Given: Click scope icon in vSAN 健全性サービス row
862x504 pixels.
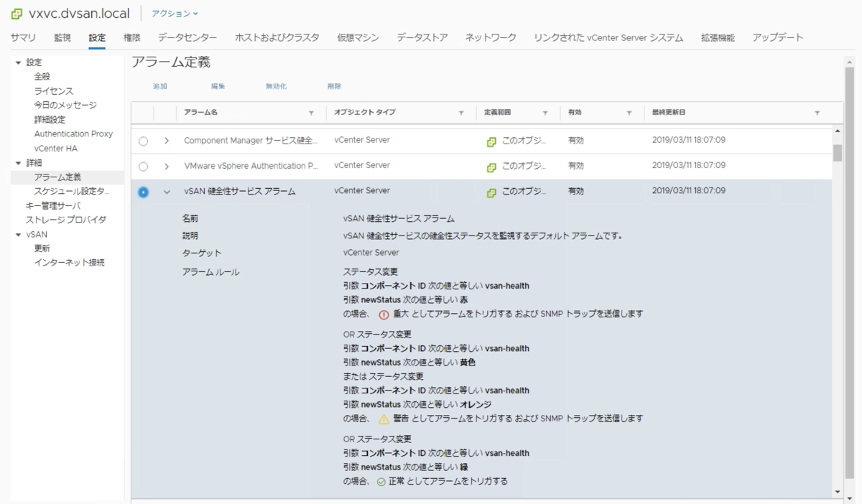Looking at the screenshot, I should click(x=491, y=192).
